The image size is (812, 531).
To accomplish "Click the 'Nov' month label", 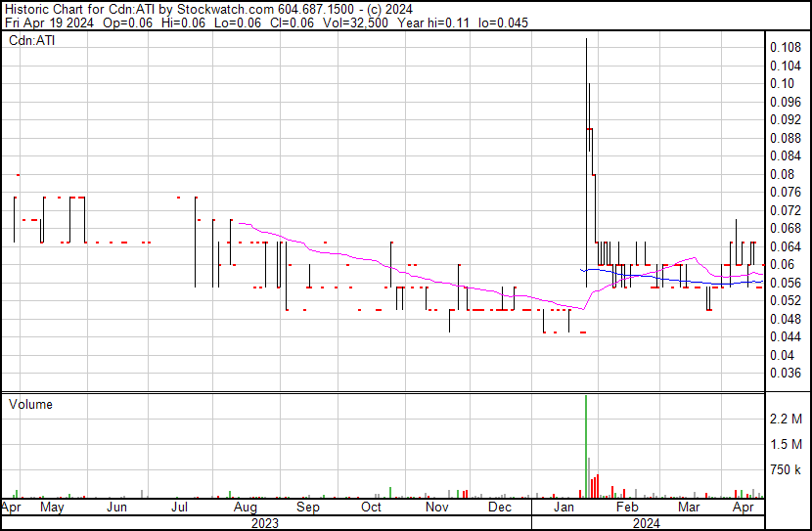I will [437, 508].
